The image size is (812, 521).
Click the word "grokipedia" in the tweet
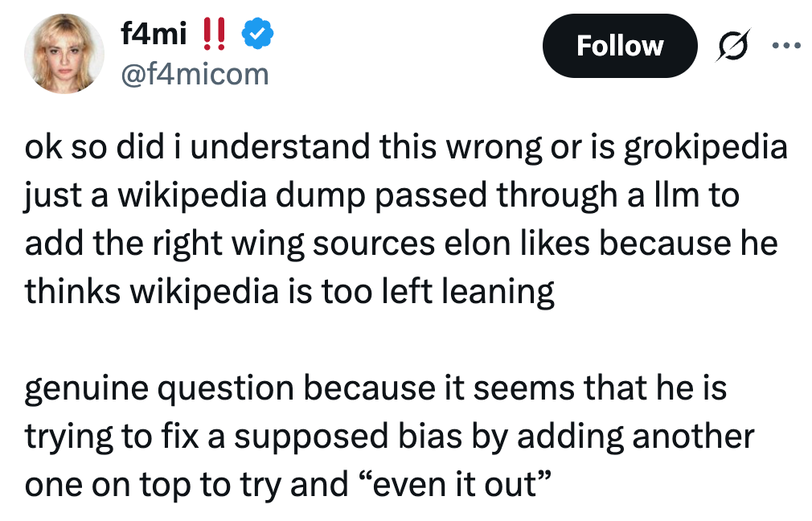pos(703,150)
